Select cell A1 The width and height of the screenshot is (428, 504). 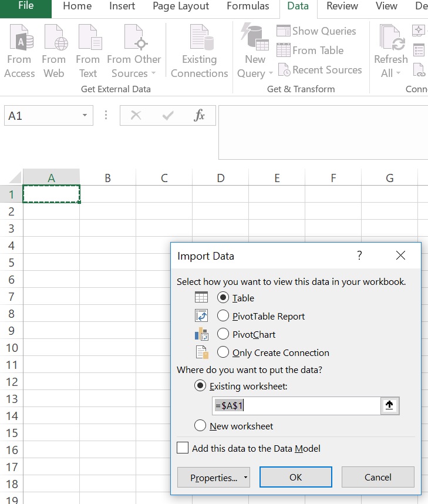(x=52, y=194)
